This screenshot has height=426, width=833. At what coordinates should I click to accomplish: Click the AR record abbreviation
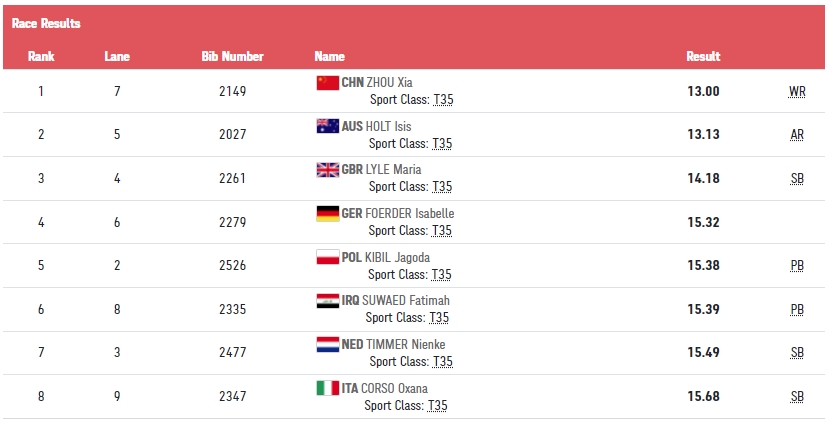click(797, 135)
